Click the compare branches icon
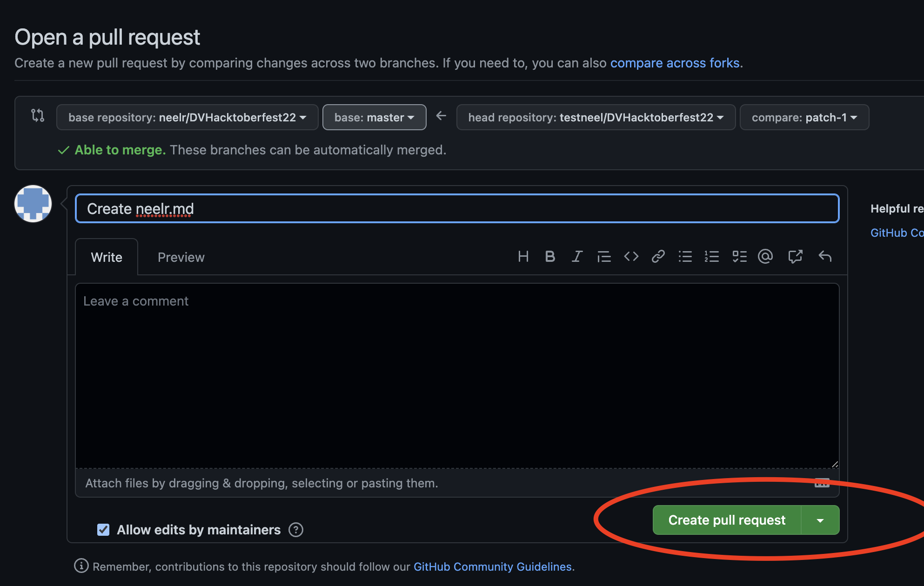Viewport: 924px width, 586px height. pos(38,115)
